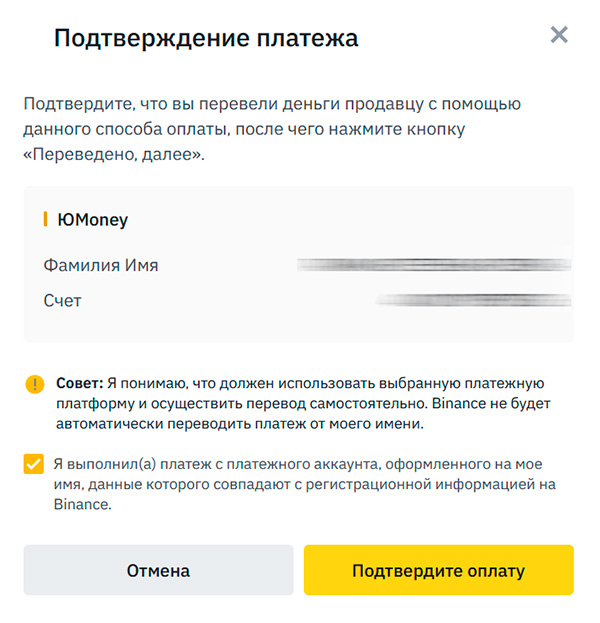Uncheck the payment-made confirmation checkbox
This screenshot has height=623, width=600.
(x=35, y=464)
